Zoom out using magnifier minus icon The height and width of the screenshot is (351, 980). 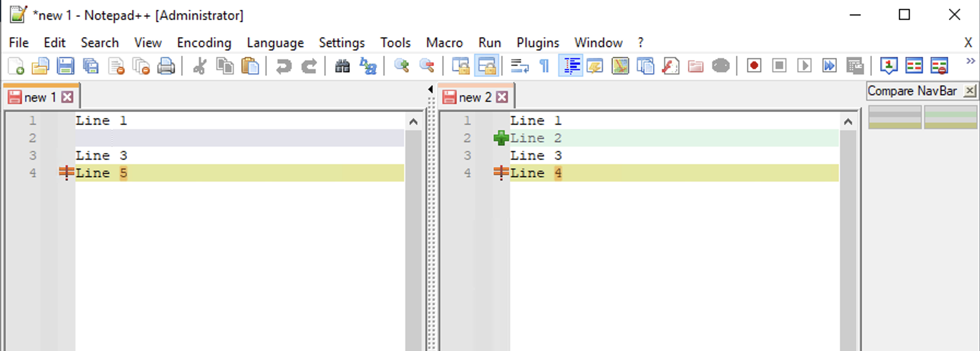click(x=427, y=66)
